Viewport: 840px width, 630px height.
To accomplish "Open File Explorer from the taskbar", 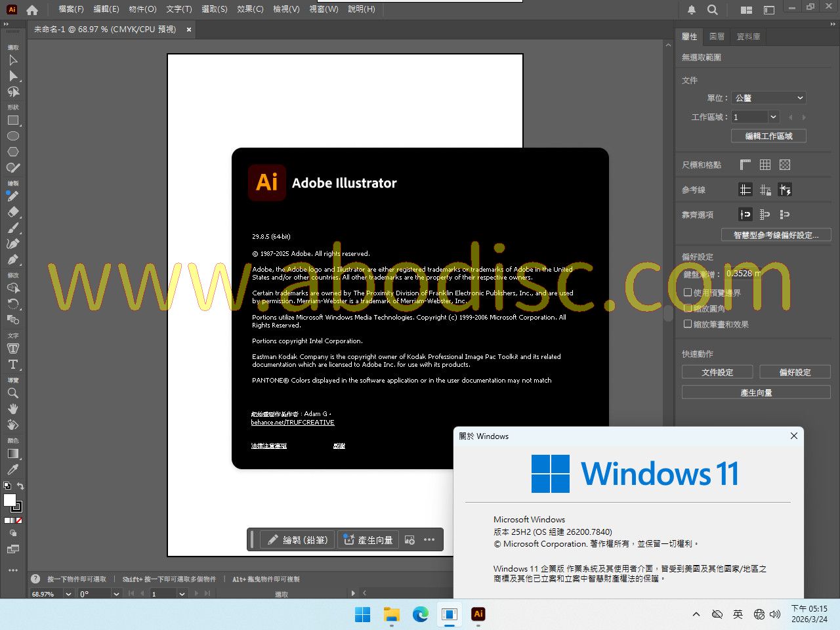I will coord(392,614).
